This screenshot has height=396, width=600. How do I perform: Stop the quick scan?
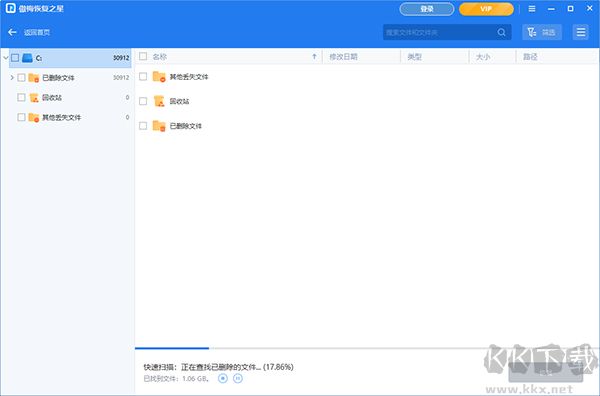(x=223, y=378)
